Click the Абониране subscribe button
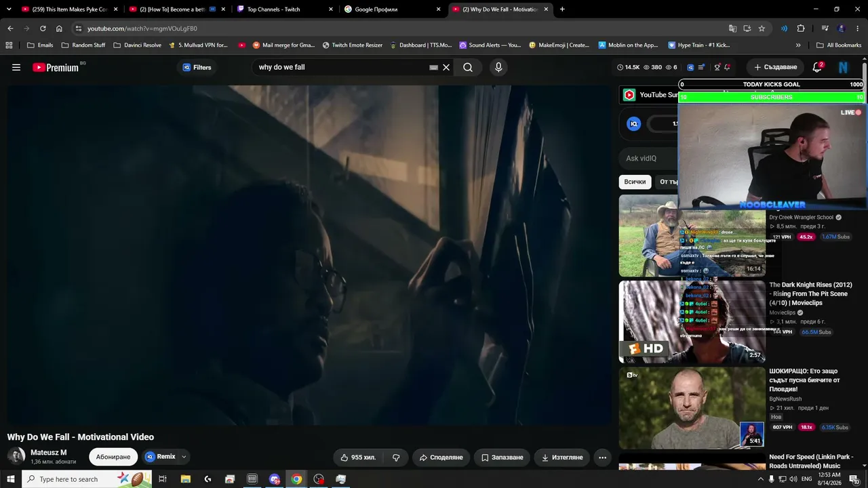Screen dimensions: 868x488 (x=113, y=457)
